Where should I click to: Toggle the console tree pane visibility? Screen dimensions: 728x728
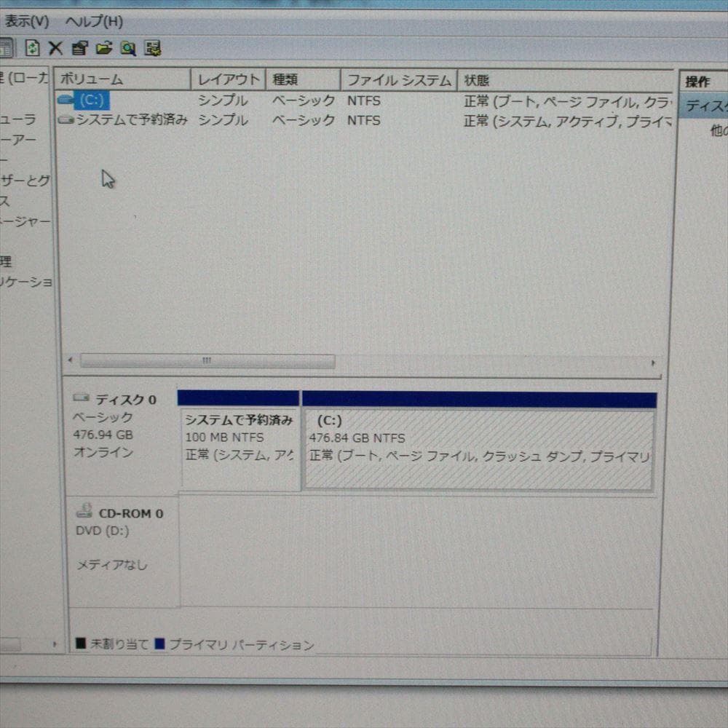click(7, 48)
